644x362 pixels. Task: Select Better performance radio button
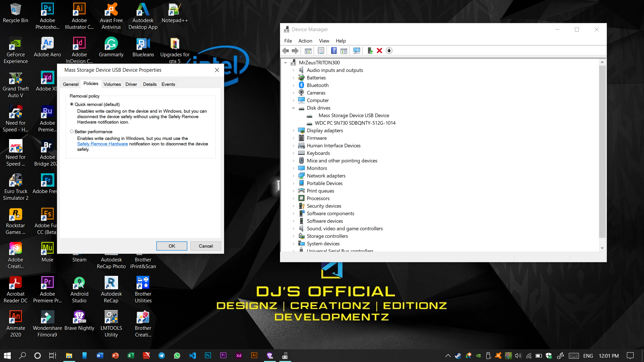[x=72, y=131]
